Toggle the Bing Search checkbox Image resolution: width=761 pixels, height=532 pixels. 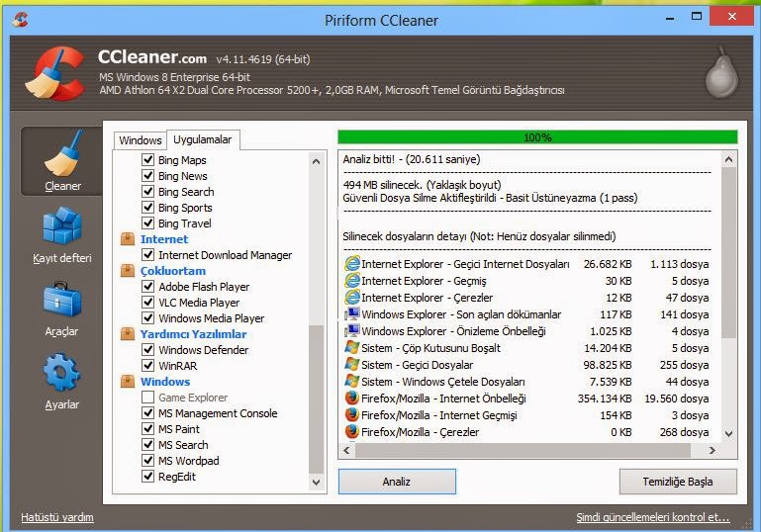[x=148, y=191]
